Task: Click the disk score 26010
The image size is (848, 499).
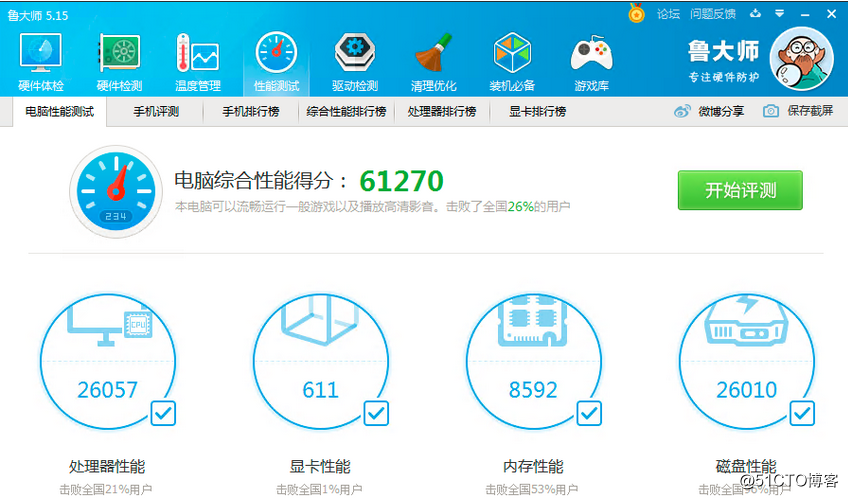Action: pos(747,390)
